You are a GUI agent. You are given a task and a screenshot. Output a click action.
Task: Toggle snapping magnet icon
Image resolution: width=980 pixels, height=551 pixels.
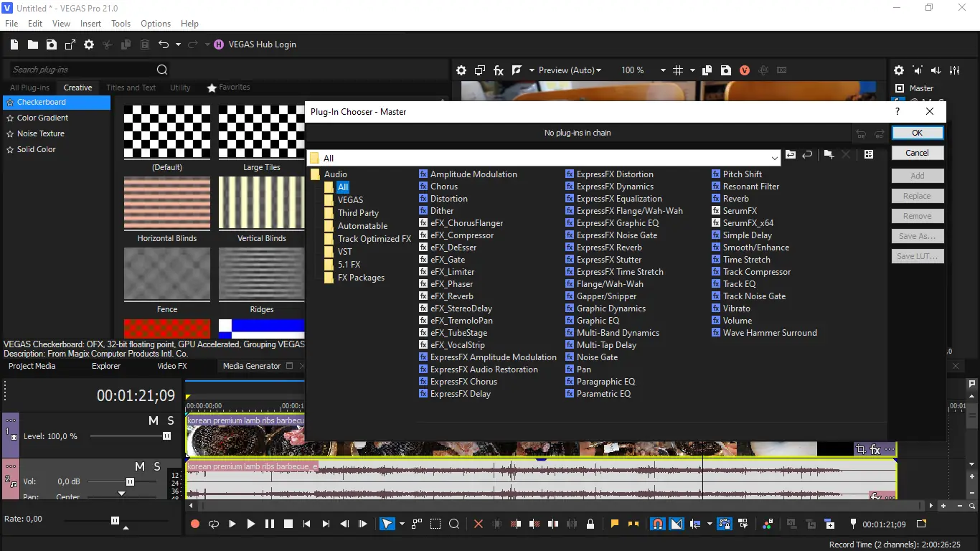tap(657, 524)
